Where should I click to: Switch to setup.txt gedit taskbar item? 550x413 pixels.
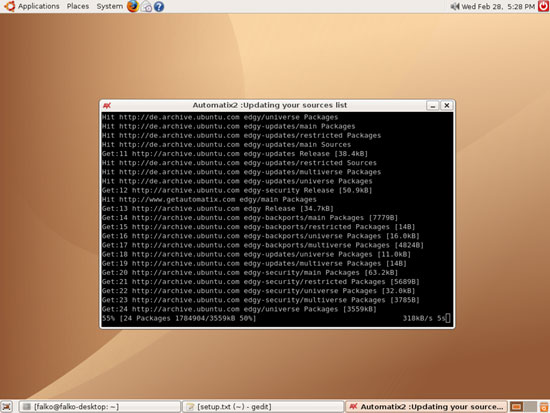(263, 407)
